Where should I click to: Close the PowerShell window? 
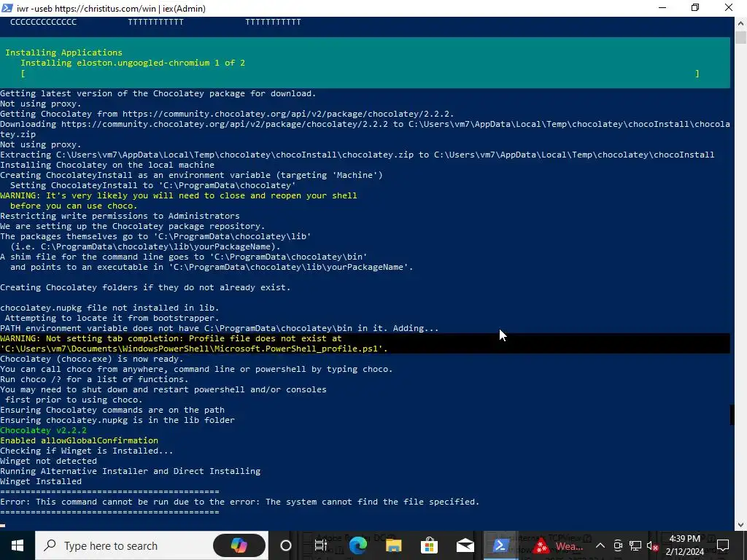729,8
